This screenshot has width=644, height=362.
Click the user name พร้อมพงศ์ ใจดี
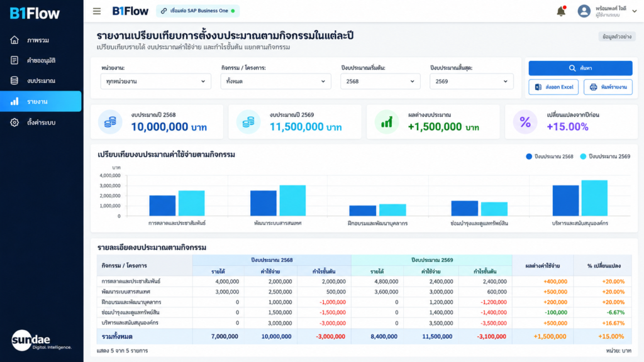pos(611,8)
